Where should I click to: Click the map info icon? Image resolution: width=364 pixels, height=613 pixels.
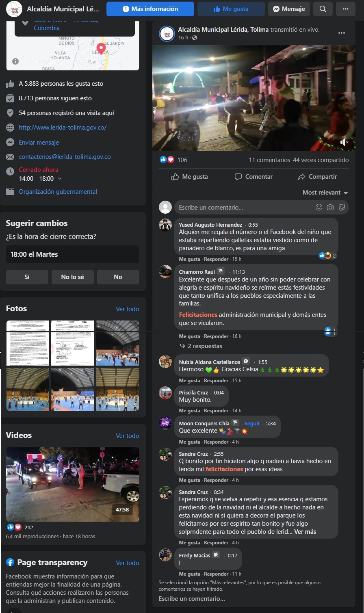click(x=15, y=61)
